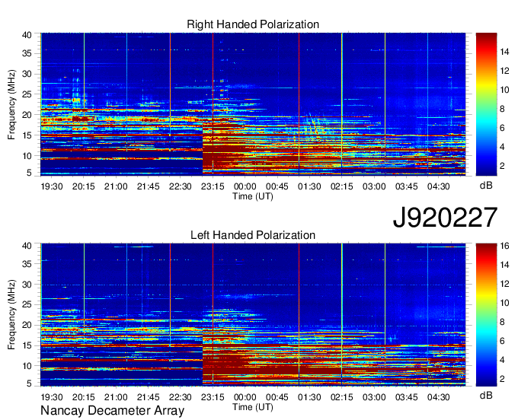
Task: Click the 35 MHz tick on top plot
Action: click(x=27, y=53)
